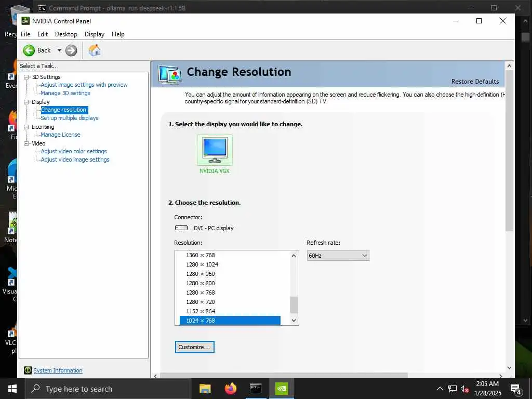
Task: Click resolution list scroll down arrow
Action: (x=294, y=320)
